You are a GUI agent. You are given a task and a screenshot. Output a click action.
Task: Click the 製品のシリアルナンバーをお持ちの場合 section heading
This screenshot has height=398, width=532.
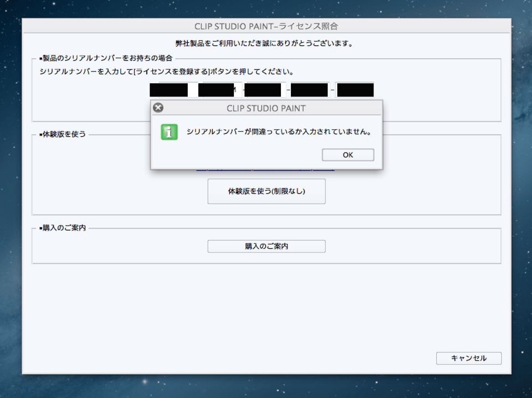[106, 58]
